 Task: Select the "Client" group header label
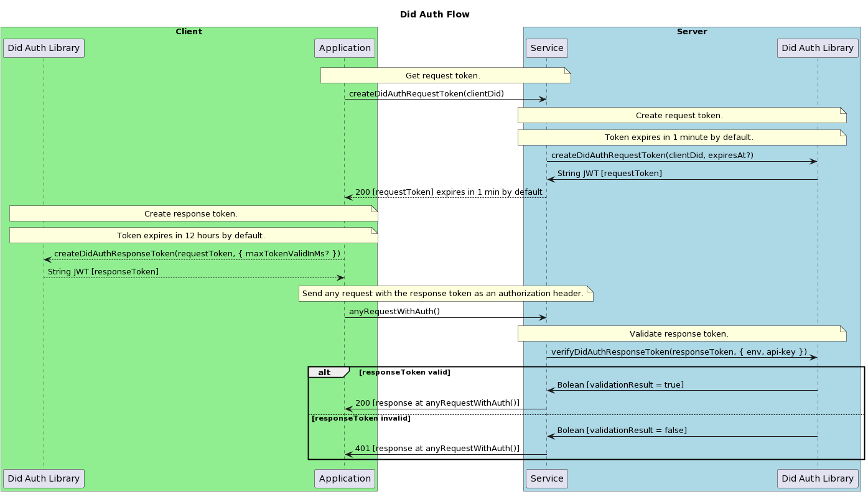point(189,32)
